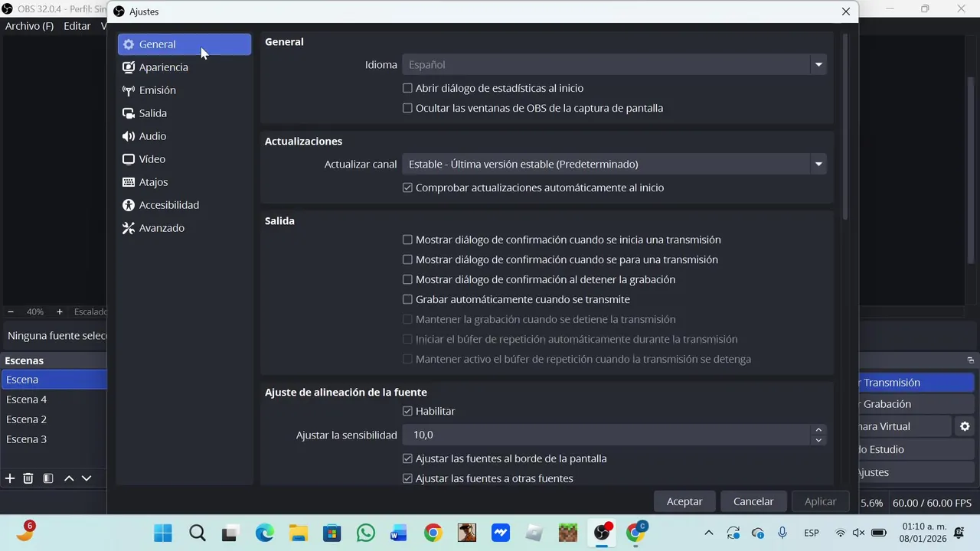Click the Windows Start button
Image resolution: width=980 pixels, height=551 pixels.
click(x=163, y=533)
